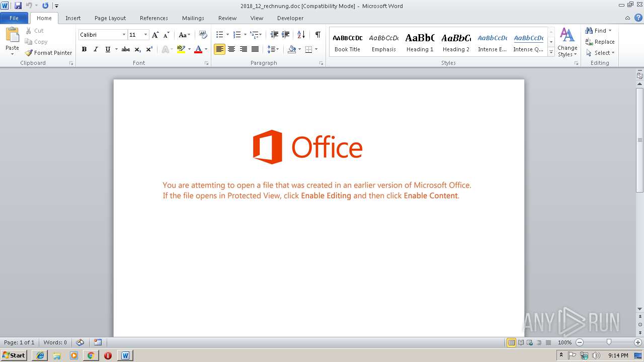Image resolution: width=644 pixels, height=362 pixels.
Task: Click the Word Help question mark icon
Action: 638,18
